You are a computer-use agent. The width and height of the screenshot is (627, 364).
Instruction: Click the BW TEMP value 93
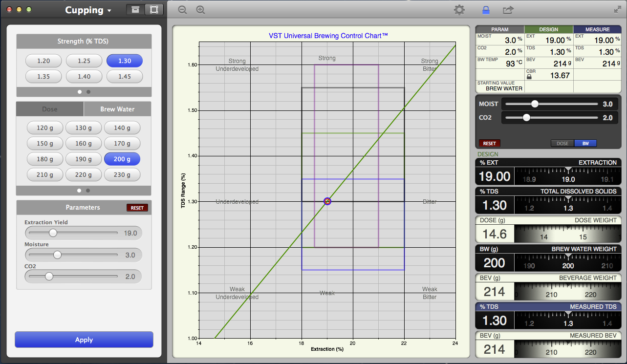[511, 64]
